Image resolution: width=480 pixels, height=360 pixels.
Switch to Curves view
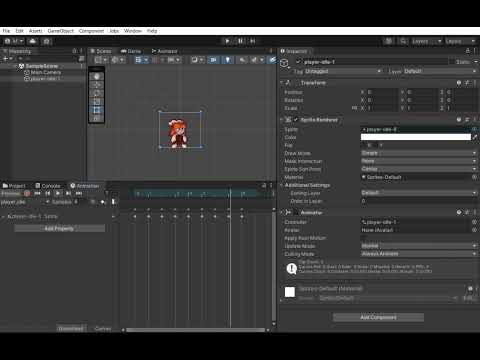[x=103, y=329]
